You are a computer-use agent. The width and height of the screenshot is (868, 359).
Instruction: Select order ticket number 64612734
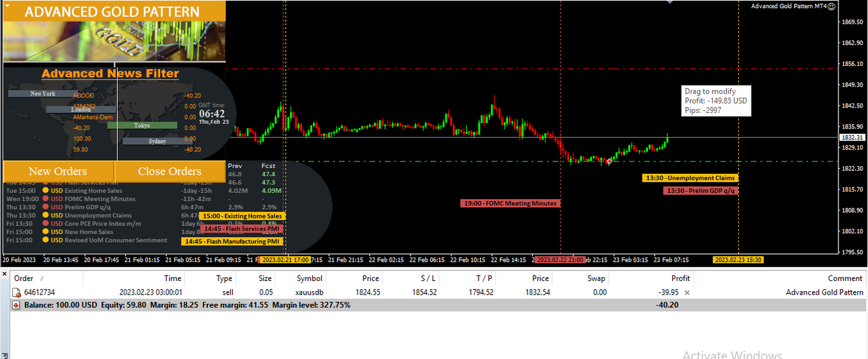[40, 292]
